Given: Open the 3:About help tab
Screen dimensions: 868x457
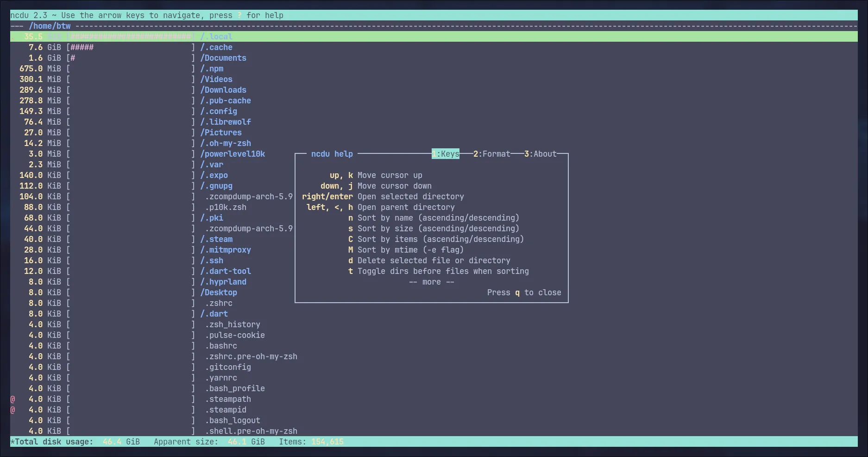Looking at the screenshot, I should 540,154.
